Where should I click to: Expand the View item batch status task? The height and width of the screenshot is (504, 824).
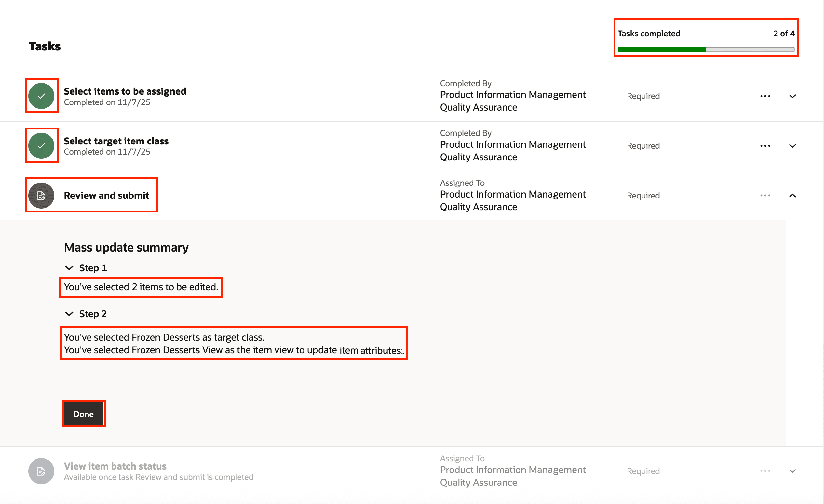[793, 470]
